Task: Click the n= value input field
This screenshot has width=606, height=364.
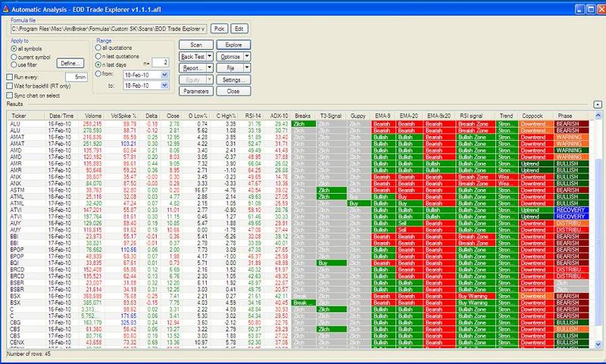Action: [x=161, y=63]
